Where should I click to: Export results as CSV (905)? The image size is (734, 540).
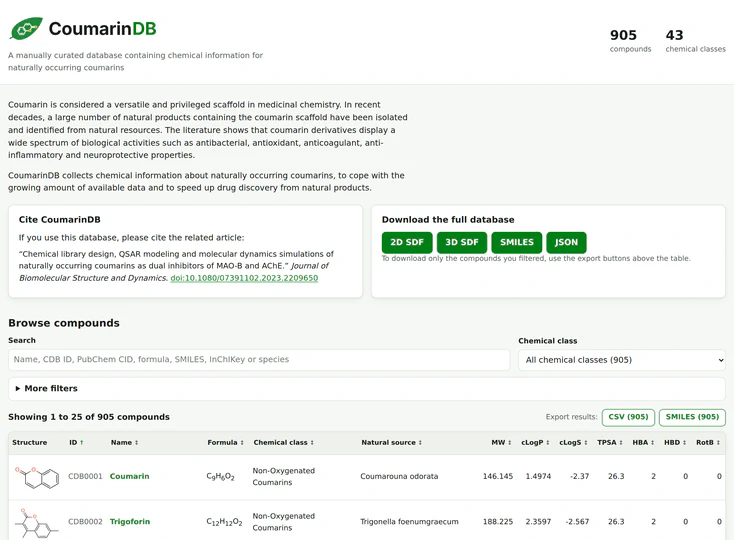coord(628,417)
